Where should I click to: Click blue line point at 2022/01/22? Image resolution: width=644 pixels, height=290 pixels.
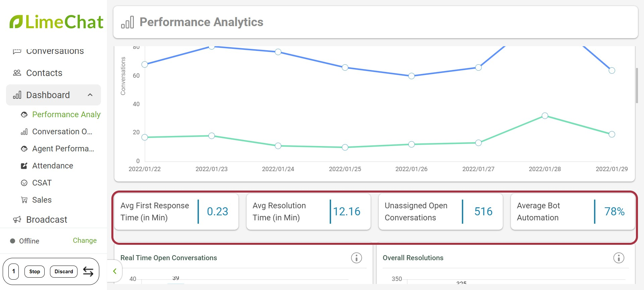coord(145,64)
